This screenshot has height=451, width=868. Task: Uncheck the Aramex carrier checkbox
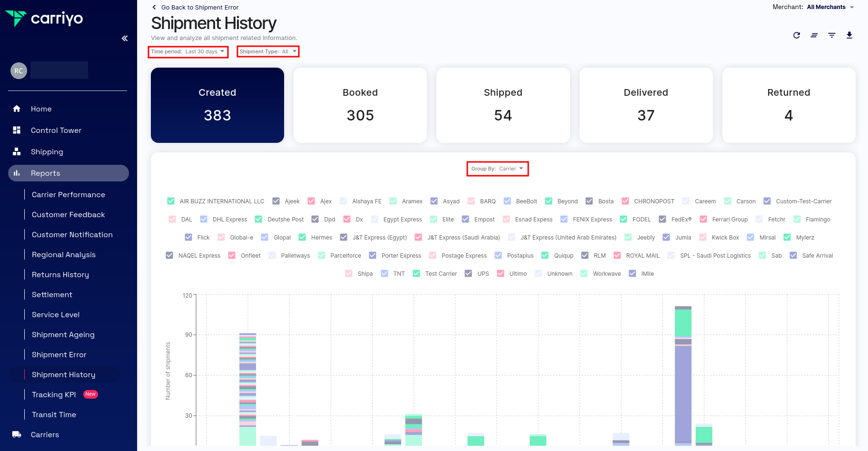pos(393,201)
